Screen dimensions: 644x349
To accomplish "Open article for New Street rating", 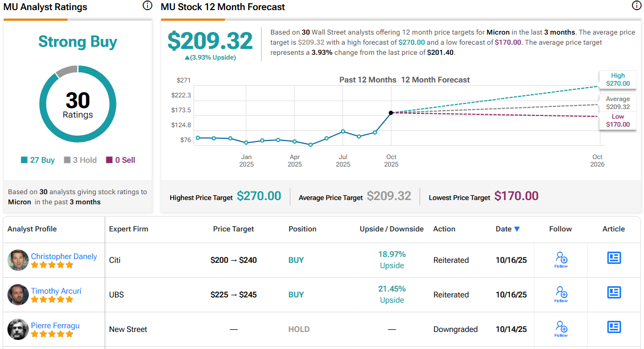I will pyautogui.click(x=614, y=327).
